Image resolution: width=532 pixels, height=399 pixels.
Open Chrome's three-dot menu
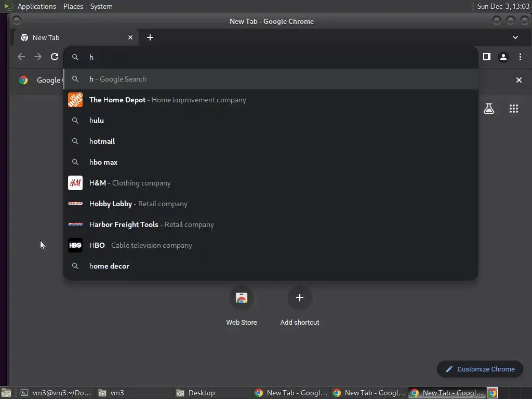tap(520, 57)
